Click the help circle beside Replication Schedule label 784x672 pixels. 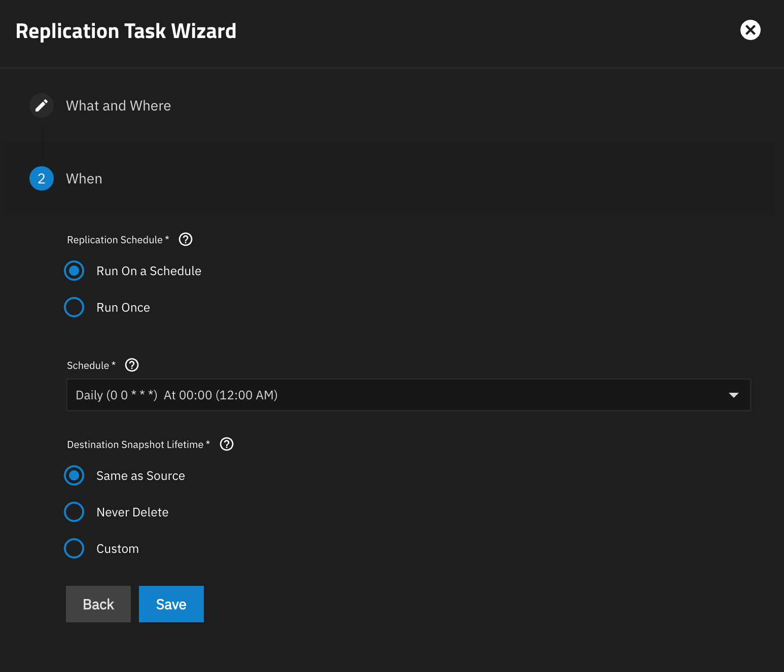tap(185, 239)
